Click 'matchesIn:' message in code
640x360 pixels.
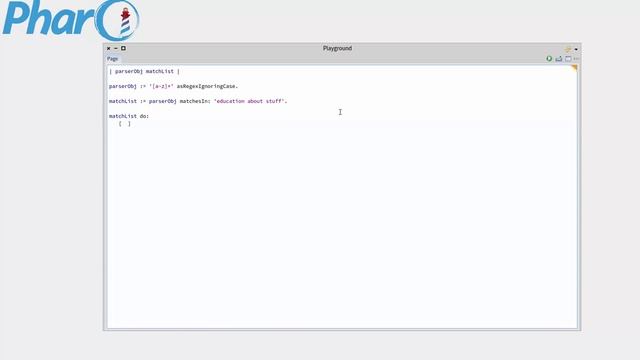click(x=195, y=101)
